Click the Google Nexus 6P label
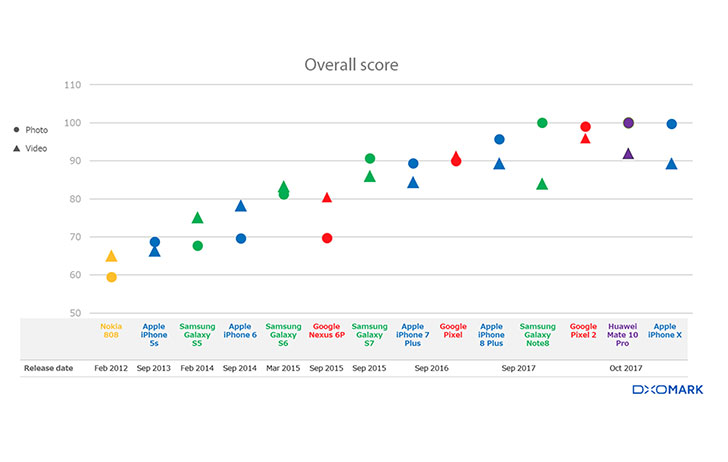Screen dimensions: 728x462 pyautogui.click(x=327, y=331)
